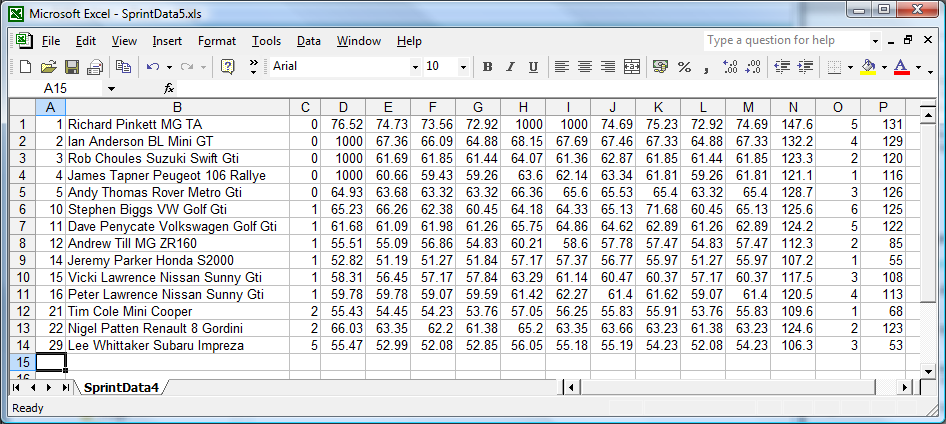Click the greyed Redo arrow icon
The width and height of the screenshot is (946, 424).
pos(187,66)
